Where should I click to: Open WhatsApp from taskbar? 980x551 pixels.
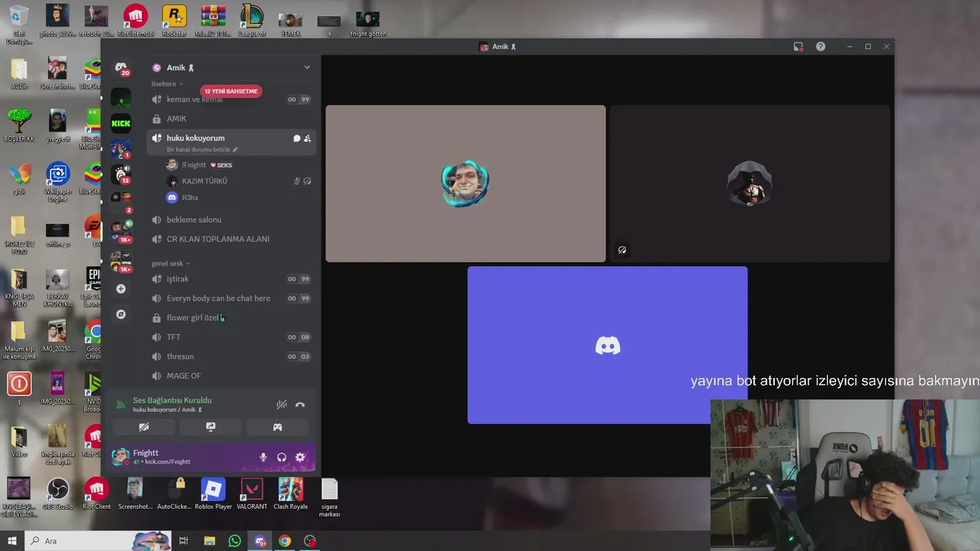(235, 541)
